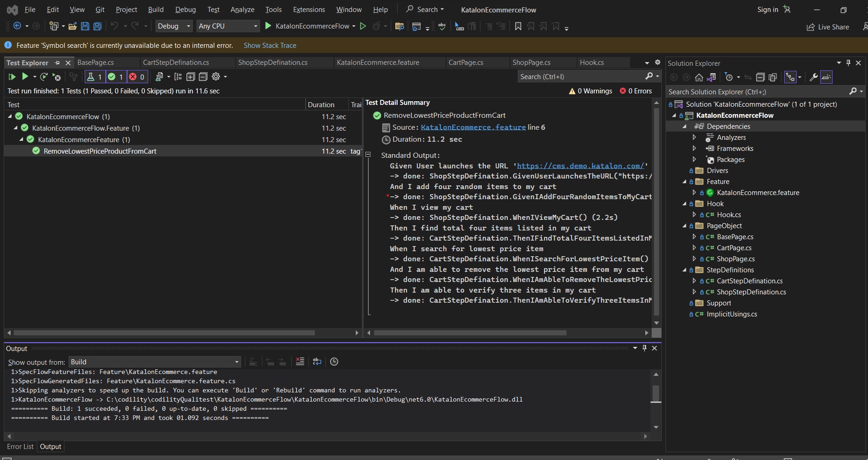Collapse all items in Solution Explorer
The image size is (868, 460).
click(x=761, y=77)
